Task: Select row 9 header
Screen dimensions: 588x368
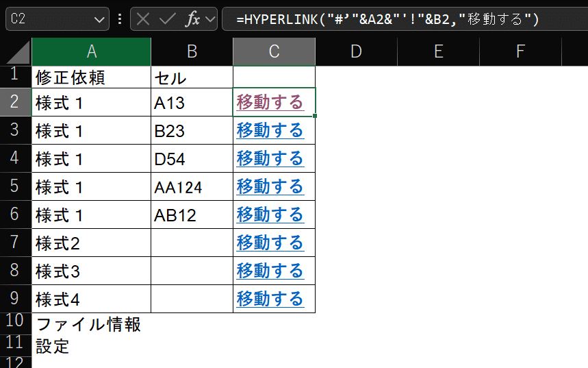Action: pos(16,299)
